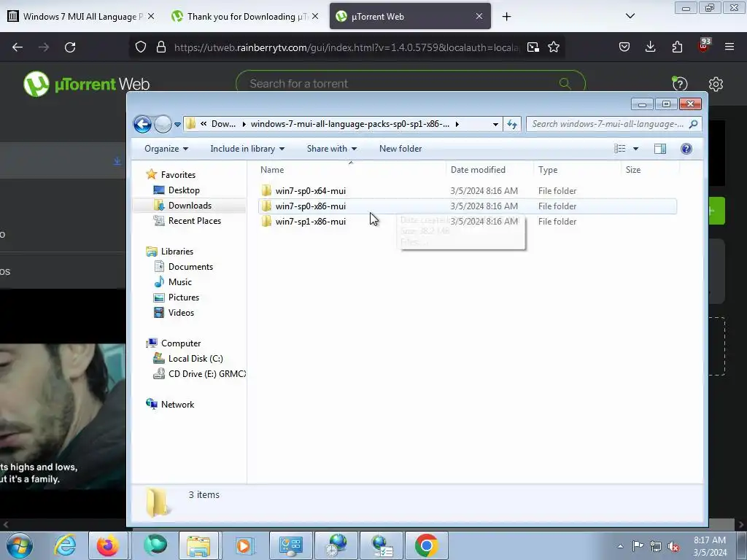747x560 pixels.
Task: Select Computer in the navigation pane
Action: (x=174, y=343)
